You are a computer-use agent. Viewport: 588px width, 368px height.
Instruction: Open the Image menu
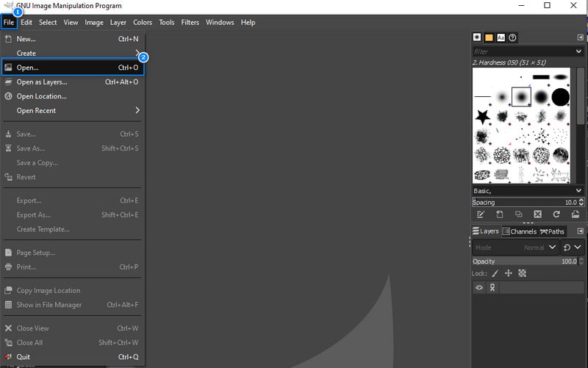point(94,22)
